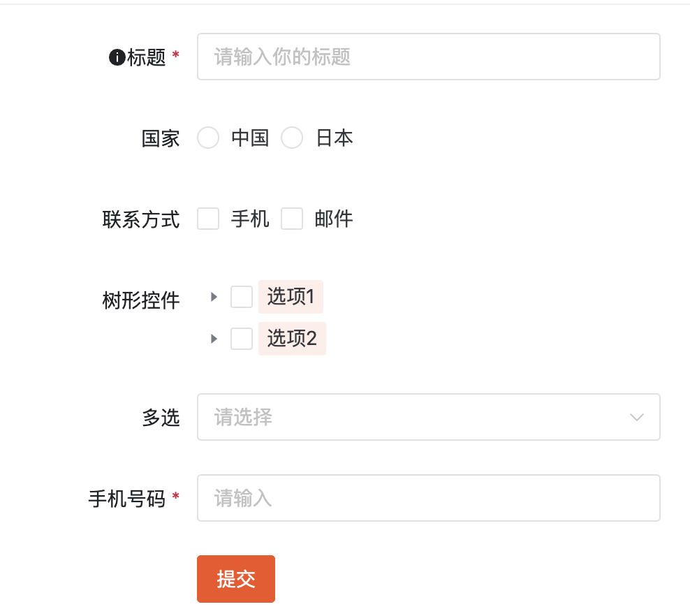690x616 pixels.
Task: Click the 手机号码 phone input field
Action: [429, 497]
